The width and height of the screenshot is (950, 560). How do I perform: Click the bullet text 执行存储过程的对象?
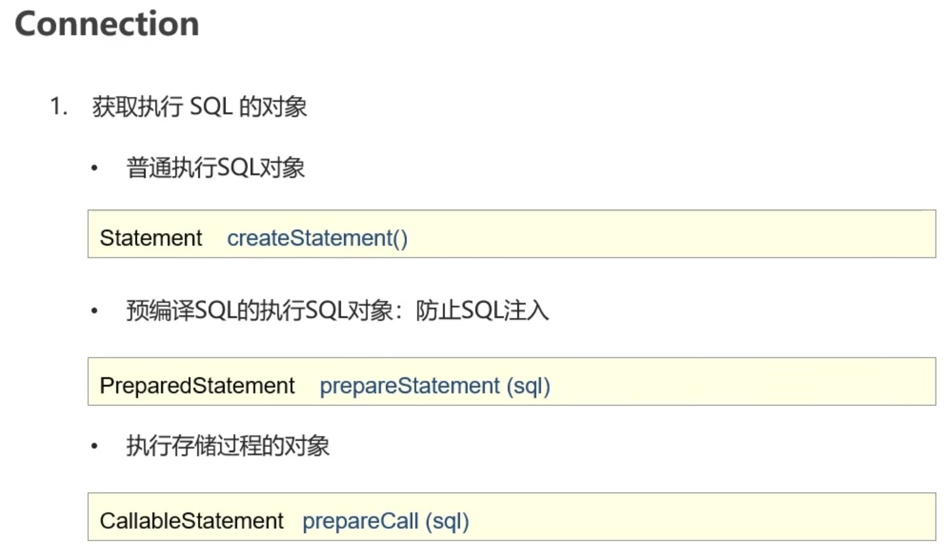(227, 446)
